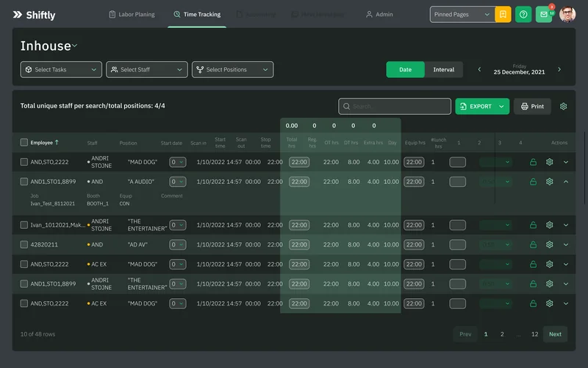Click the yellow bookmark pin icon
The image size is (588, 368).
pyautogui.click(x=503, y=14)
